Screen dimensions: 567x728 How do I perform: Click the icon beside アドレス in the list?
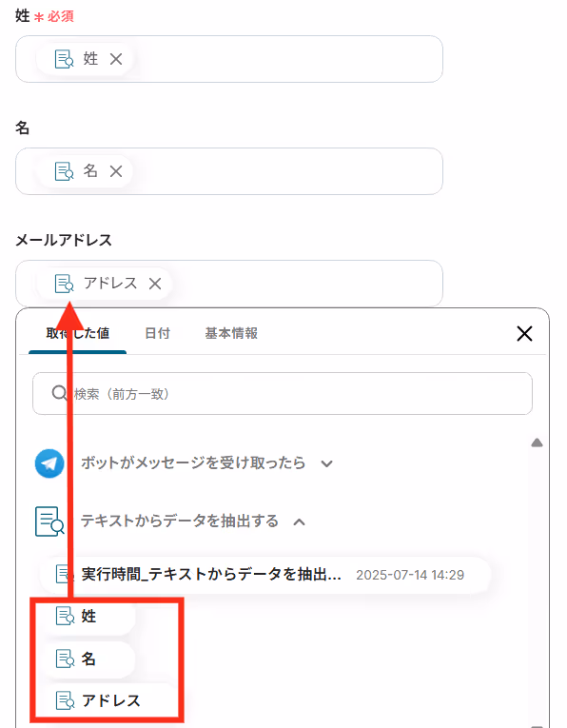point(65,700)
